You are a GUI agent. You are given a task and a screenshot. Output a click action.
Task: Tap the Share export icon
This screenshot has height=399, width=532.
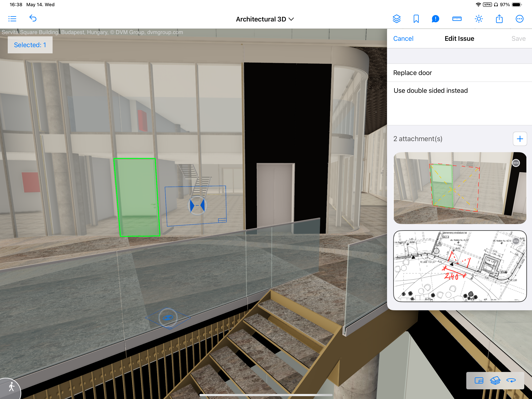tap(499, 19)
